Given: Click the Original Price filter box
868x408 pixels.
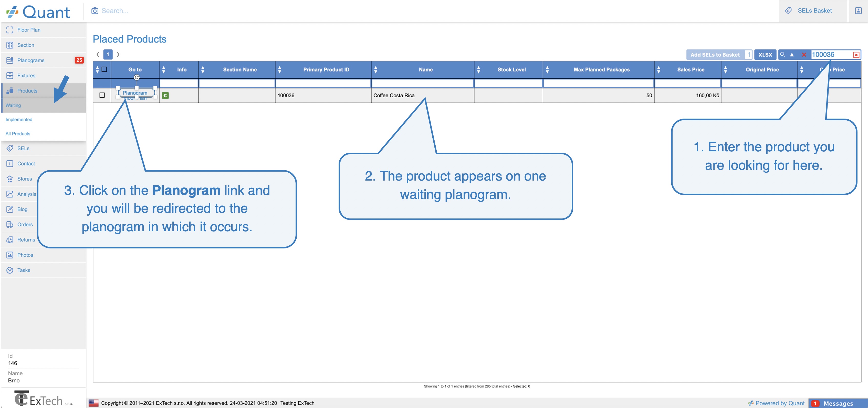Looking at the screenshot, I should [x=759, y=83].
